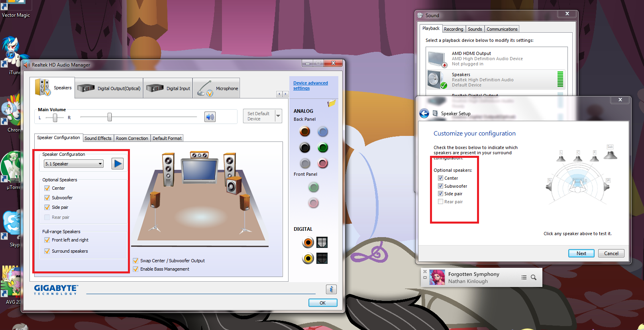This screenshot has height=330, width=644.
Task: Open 5.1 Speaker configuration dropdown
Action: click(x=74, y=164)
